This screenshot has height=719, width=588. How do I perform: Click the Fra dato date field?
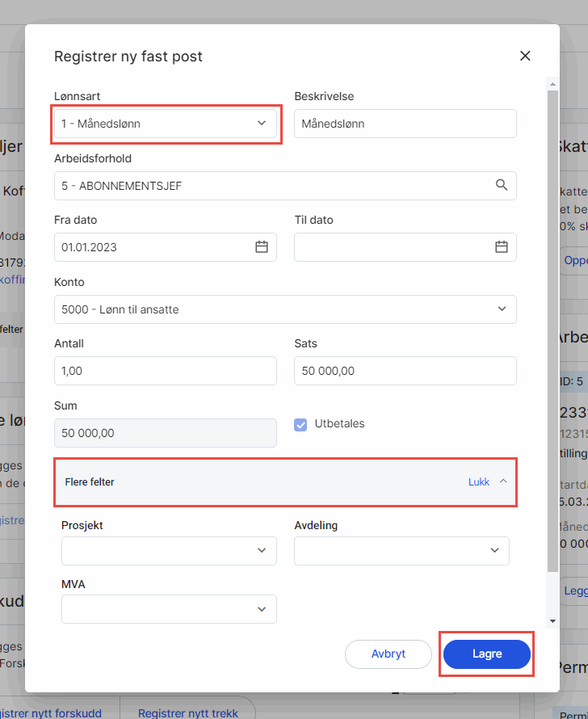[x=153, y=247]
